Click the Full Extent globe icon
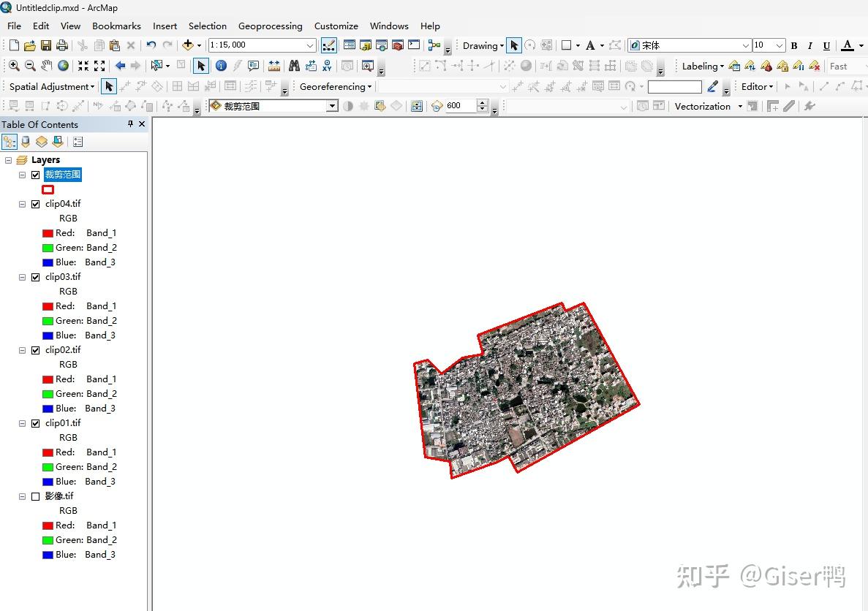The height and width of the screenshot is (611, 868). coord(63,65)
